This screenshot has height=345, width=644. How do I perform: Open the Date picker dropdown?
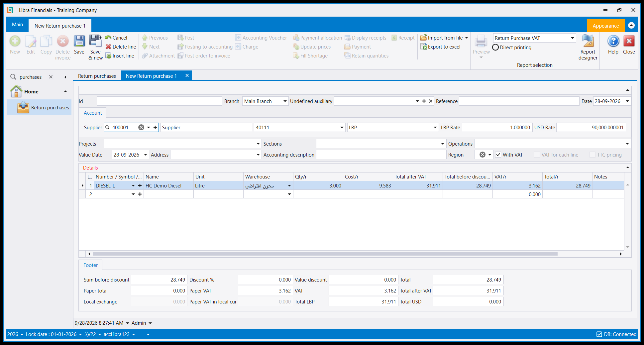point(627,101)
